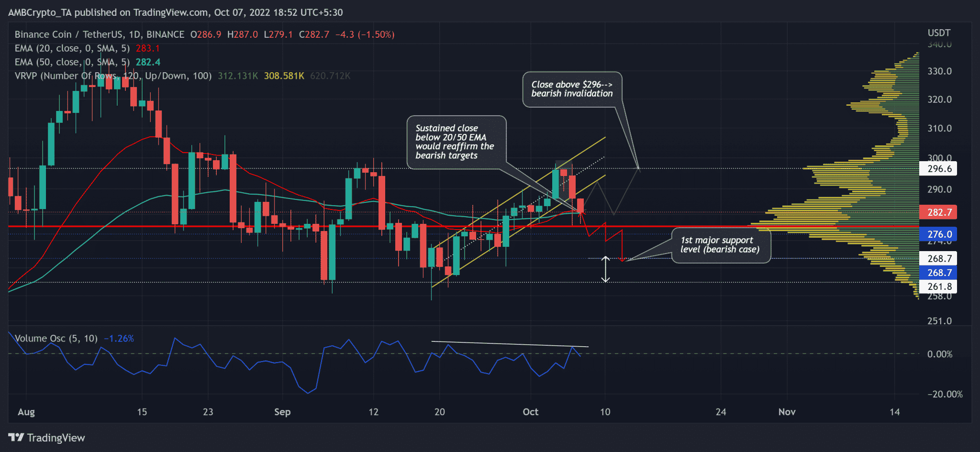
Task: Click the -4.3 (-1.50%) price change text
Action: tap(365, 34)
